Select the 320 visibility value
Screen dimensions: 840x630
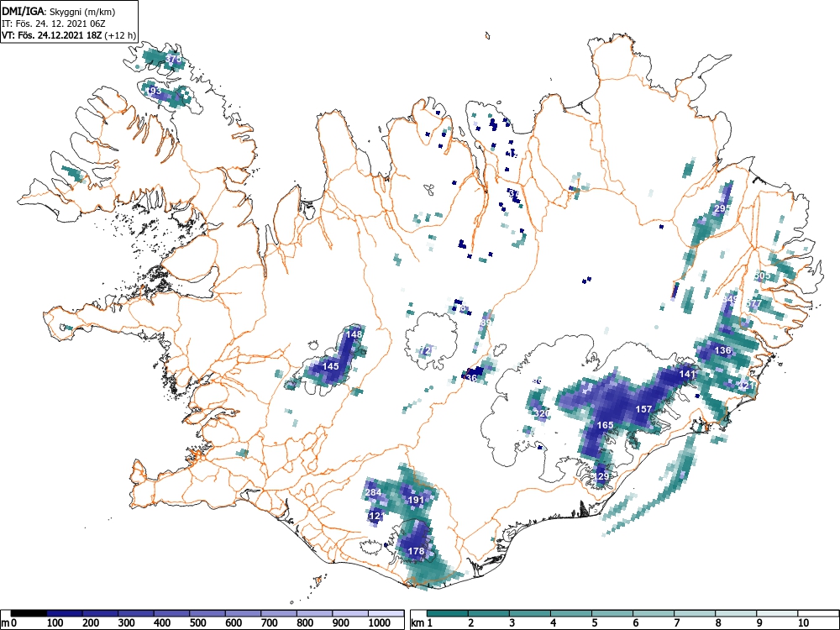point(542,413)
